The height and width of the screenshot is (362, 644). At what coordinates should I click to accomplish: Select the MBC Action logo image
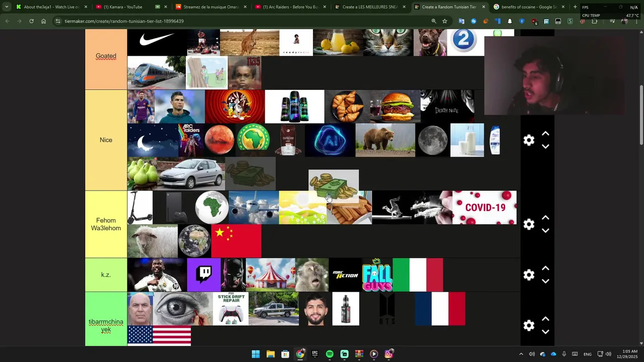345,275
